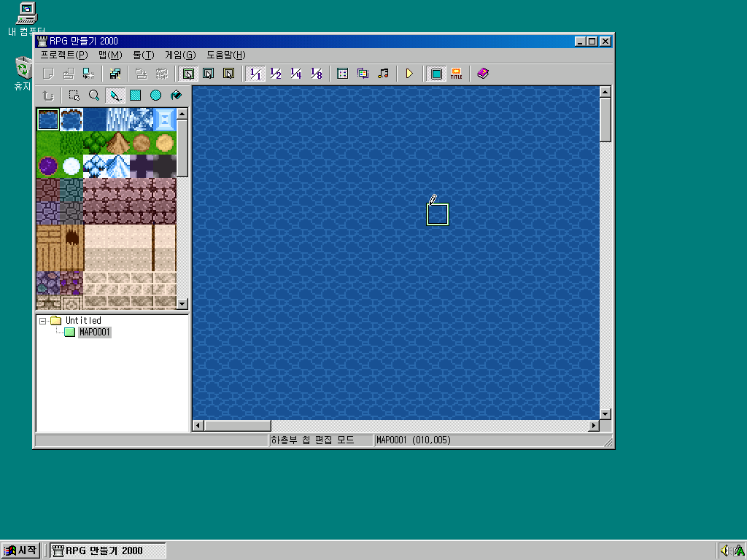Click the tile palette scroll-down arrow
747x560 pixels.
tap(182, 303)
